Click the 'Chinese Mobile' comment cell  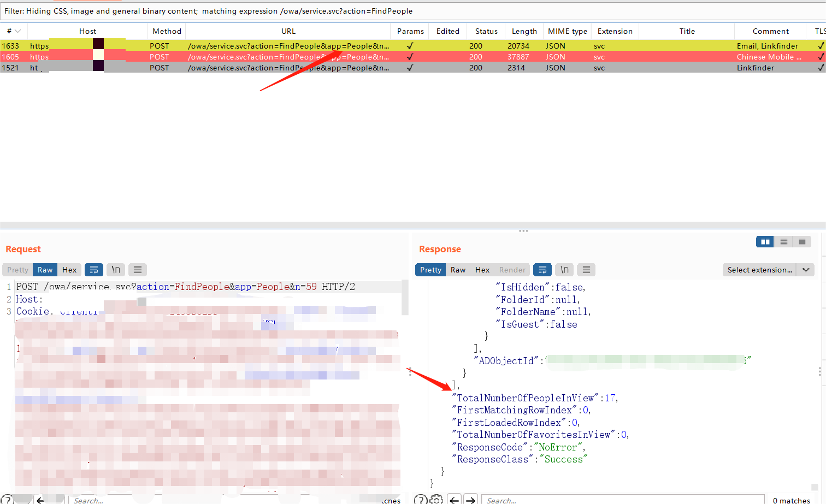(769, 57)
